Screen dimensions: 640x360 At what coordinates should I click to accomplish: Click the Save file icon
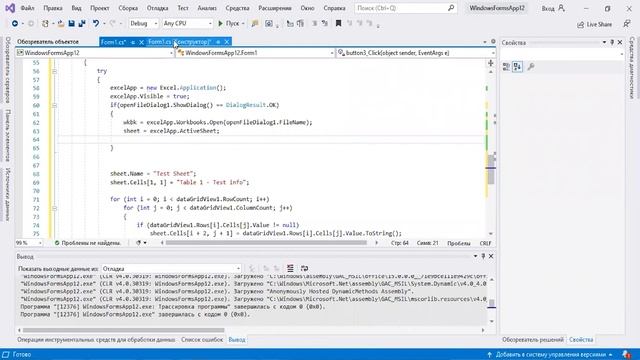[71, 24]
